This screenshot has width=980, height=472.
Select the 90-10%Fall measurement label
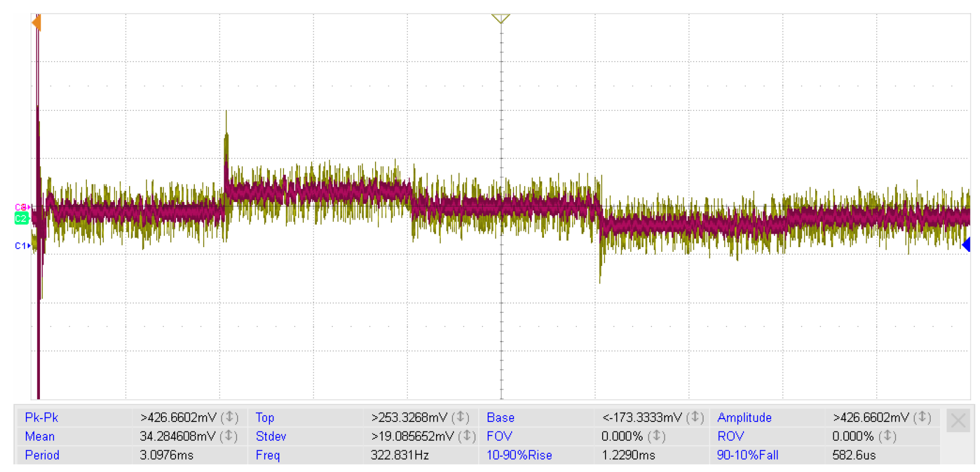tap(748, 455)
